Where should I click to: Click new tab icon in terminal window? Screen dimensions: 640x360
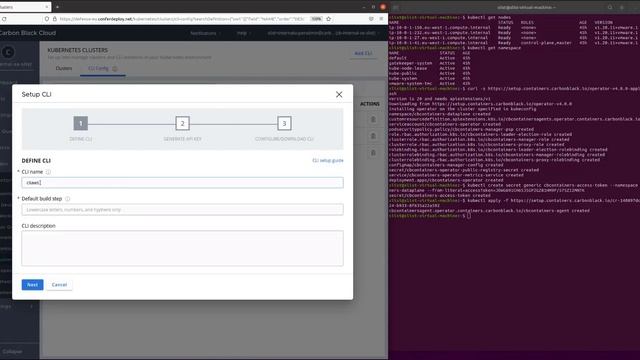click(396, 7)
